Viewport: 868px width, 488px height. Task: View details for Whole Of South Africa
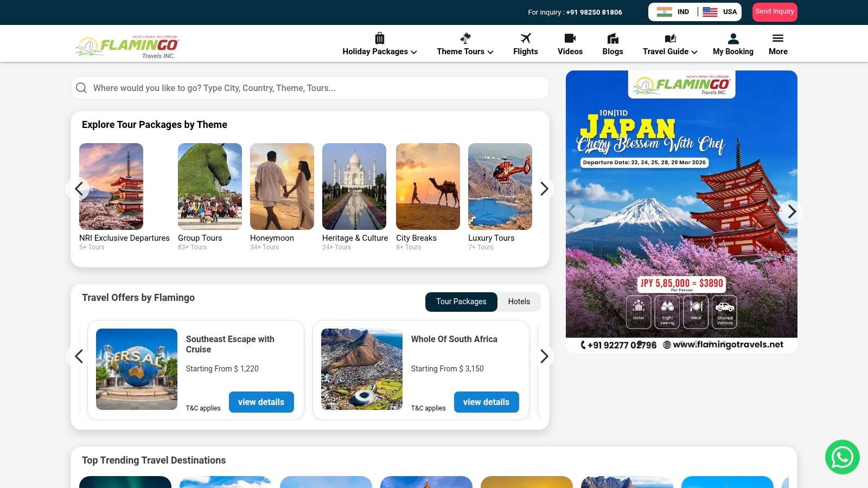(486, 402)
